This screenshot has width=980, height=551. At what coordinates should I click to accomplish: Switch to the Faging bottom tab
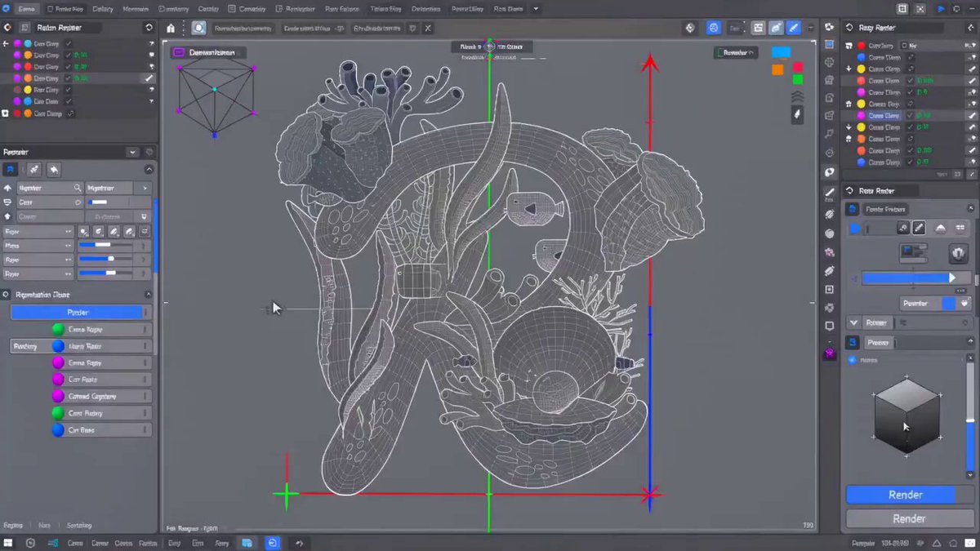(13, 525)
